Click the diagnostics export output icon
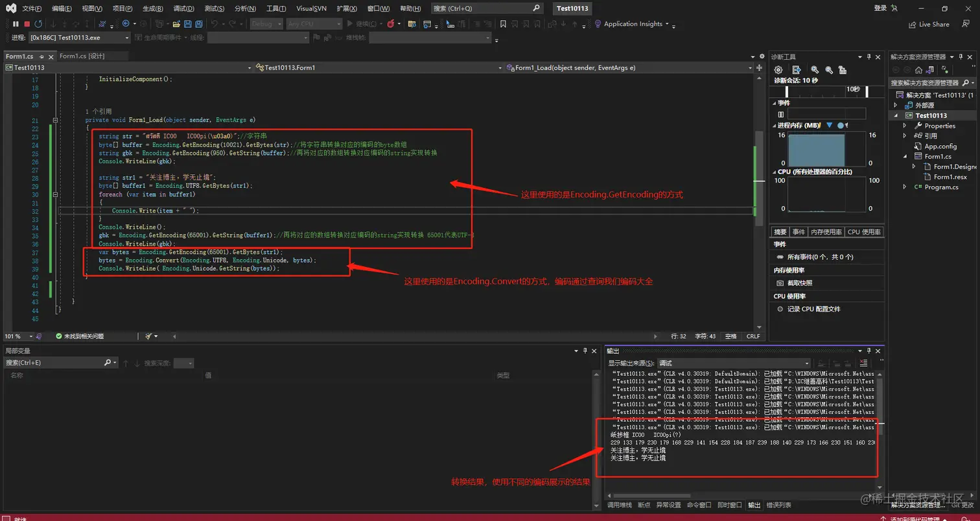 [x=796, y=70]
